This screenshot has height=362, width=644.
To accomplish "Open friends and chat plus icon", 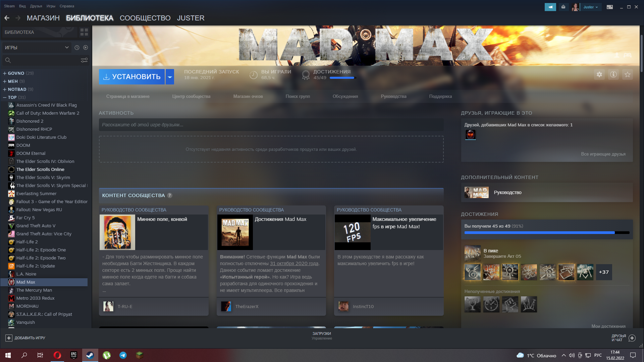I will [632, 338].
